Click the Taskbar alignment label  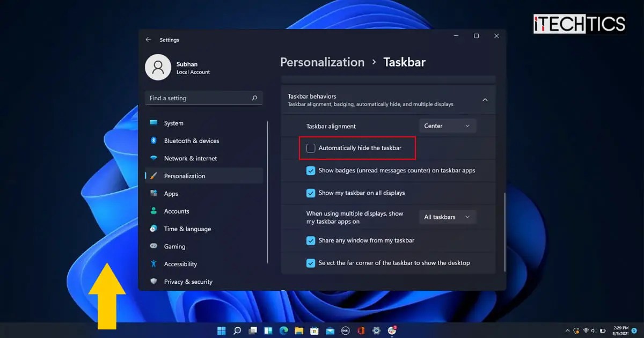click(x=331, y=127)
